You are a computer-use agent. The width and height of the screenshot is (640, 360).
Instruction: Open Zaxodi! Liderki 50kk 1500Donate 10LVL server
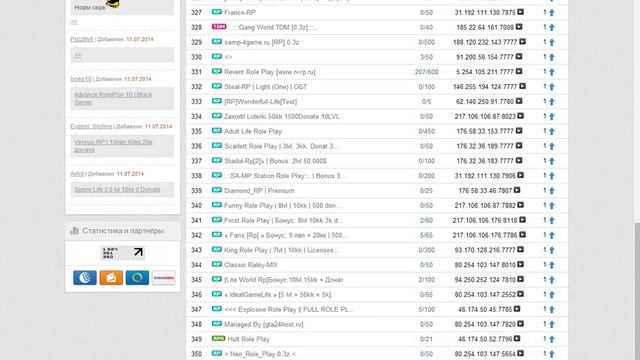(x=282, y=116)
